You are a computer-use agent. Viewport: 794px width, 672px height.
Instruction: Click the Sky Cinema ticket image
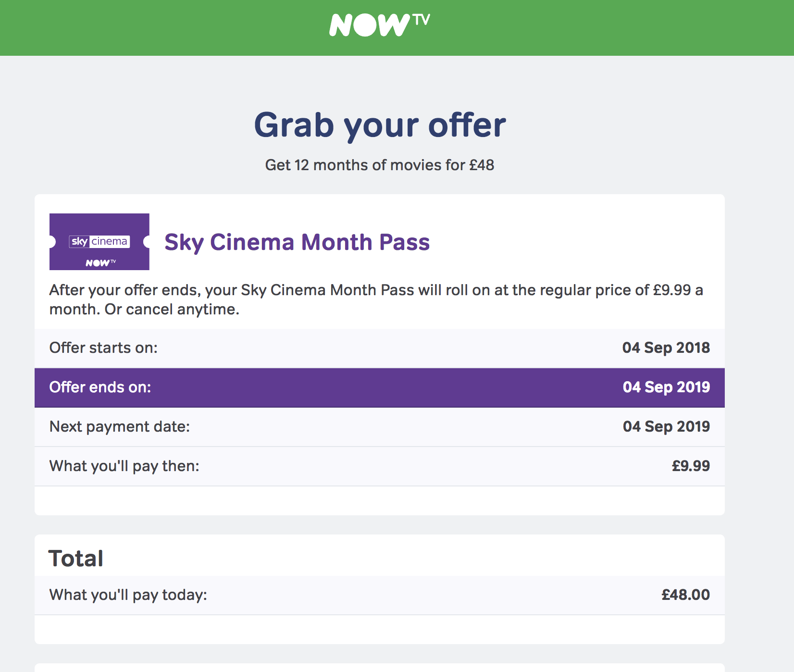(x=99, y=242)
